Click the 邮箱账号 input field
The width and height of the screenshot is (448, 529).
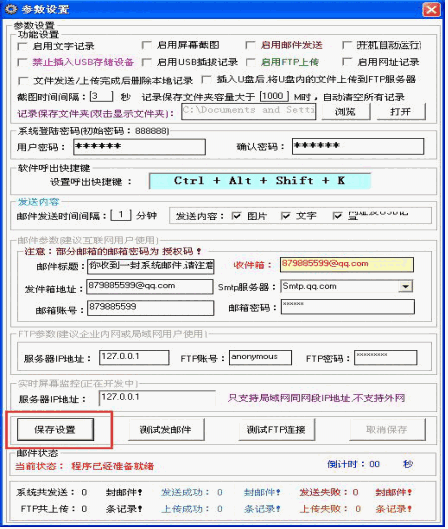click(x=150, y=308)
